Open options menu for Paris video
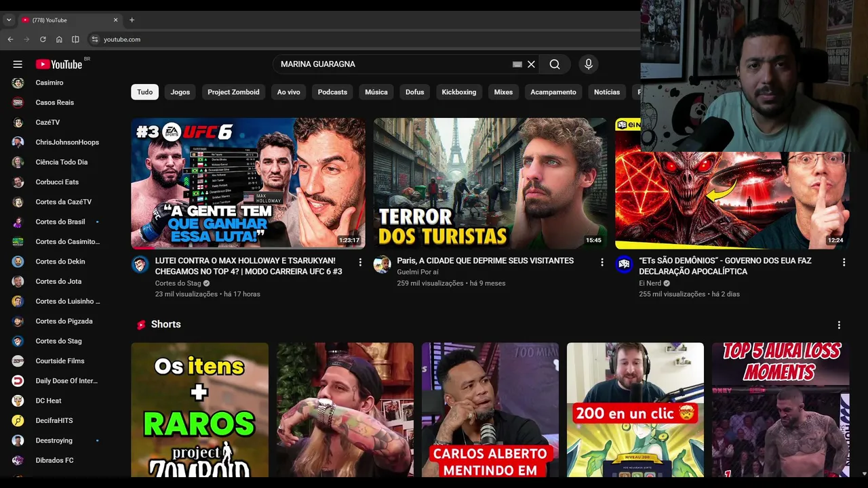Image resolution: width=868 pixels, height=488 pixels. point(602,262)
